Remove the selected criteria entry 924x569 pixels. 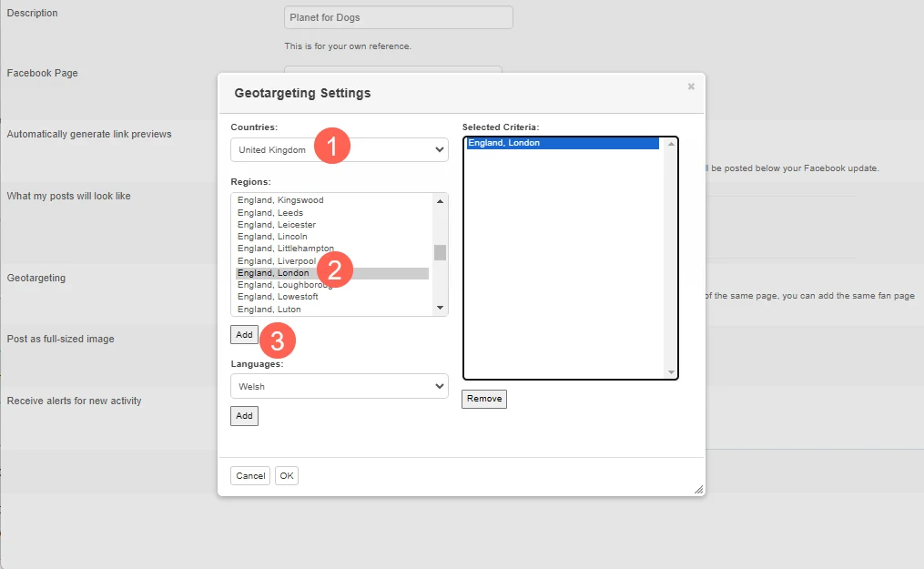(483, 399)
